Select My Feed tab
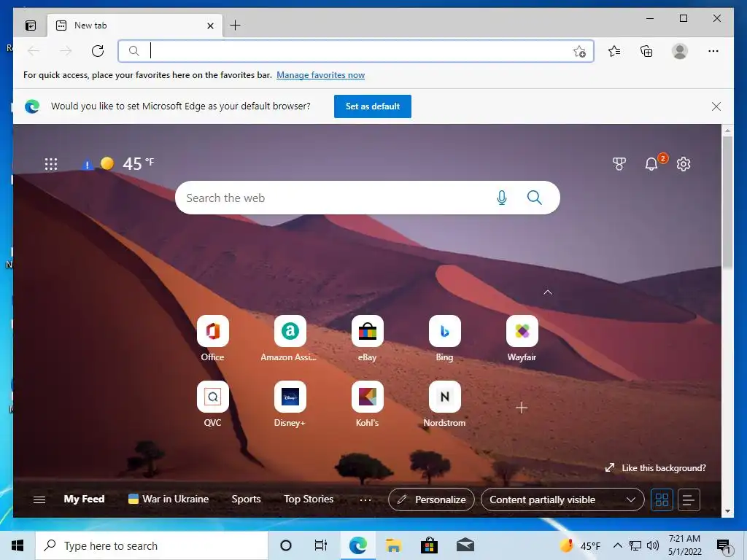This screenshot has height=560, width=747. point(84,499)
